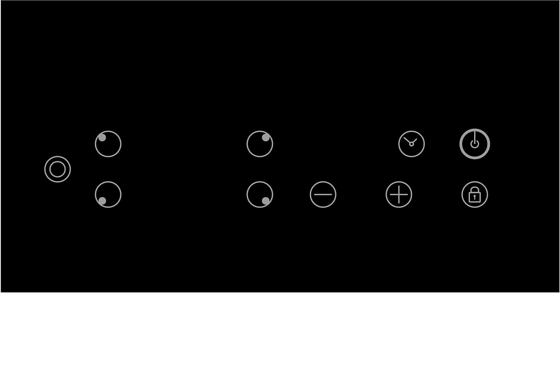This screenshot has height=392, width=560.
Task: Tap the circle with upper-right dot
Action: click(x=260, y=144)
